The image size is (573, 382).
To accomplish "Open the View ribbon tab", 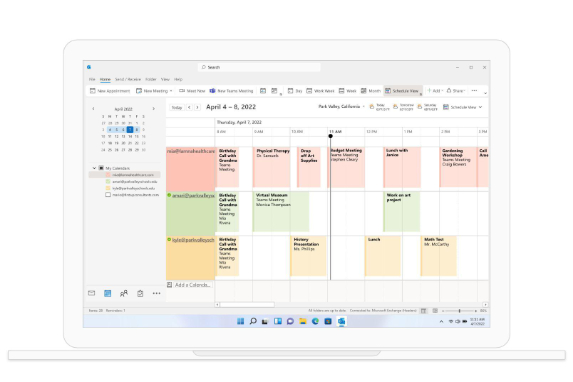I will (x=165, y=79).
